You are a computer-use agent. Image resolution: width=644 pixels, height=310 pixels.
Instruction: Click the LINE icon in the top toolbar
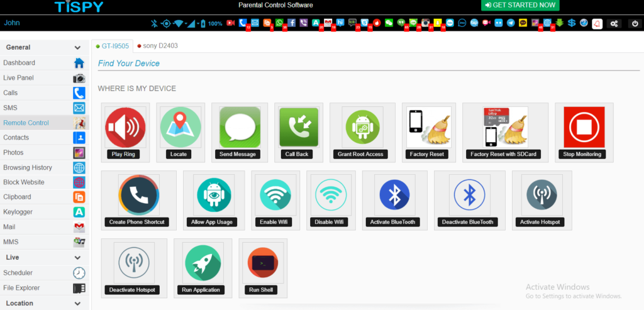[413, 23]
